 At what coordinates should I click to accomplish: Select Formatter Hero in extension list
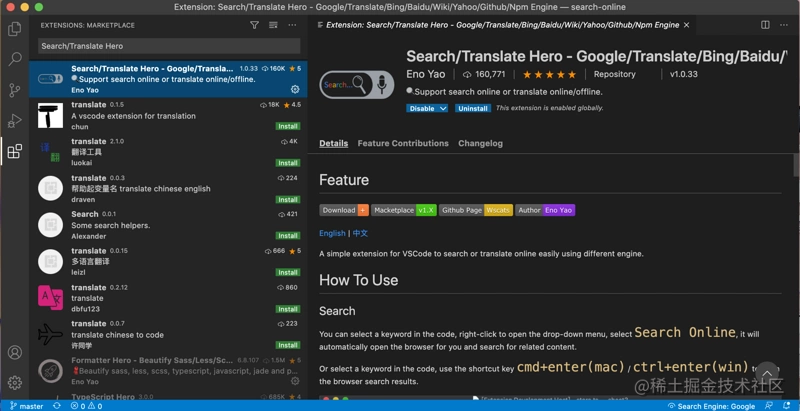click(x=168, y=371)
